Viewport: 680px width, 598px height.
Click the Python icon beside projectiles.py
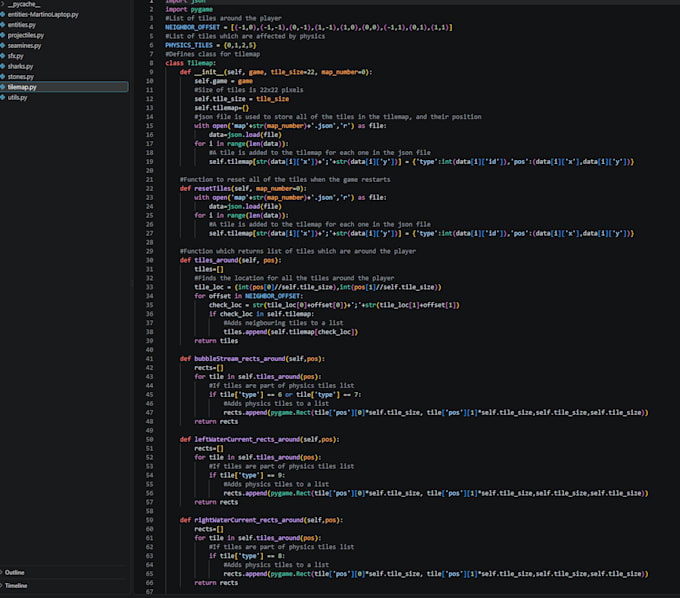tap(3, 35)
